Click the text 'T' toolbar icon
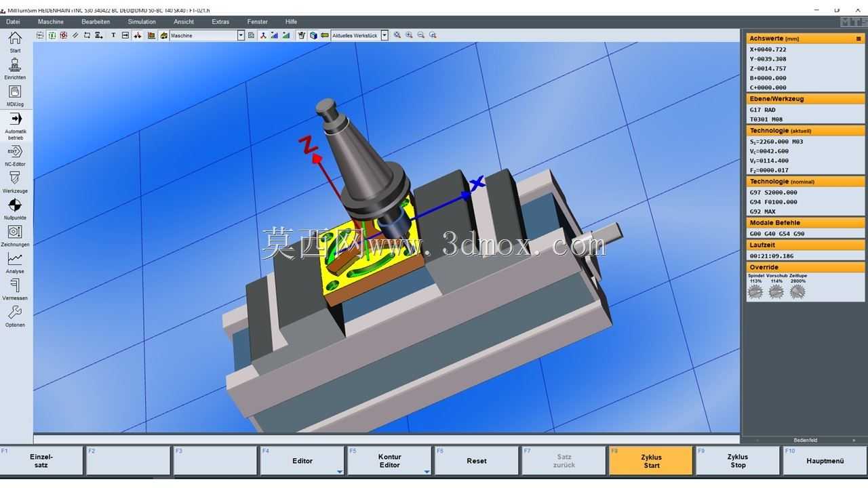 coord(113,35)
